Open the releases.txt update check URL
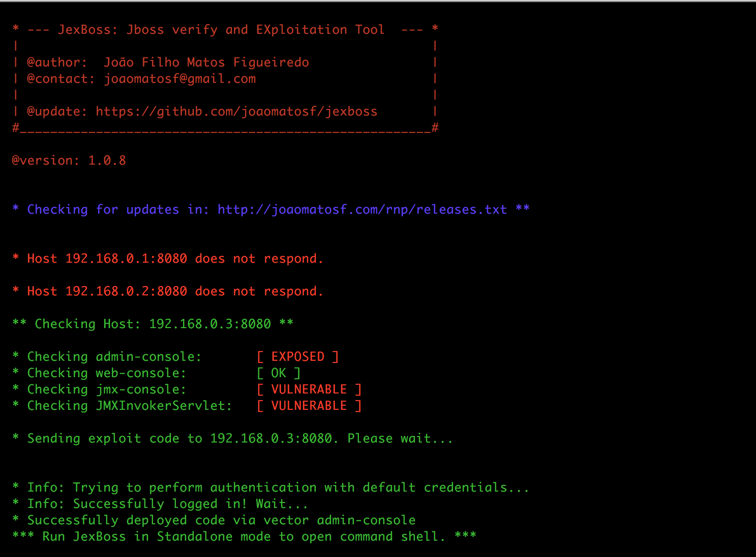The width and height of the screenshot is (756, 557). [362, 210]
